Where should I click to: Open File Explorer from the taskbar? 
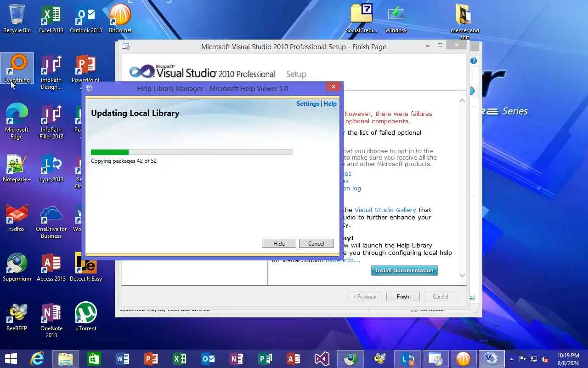(x=66, y=359)
